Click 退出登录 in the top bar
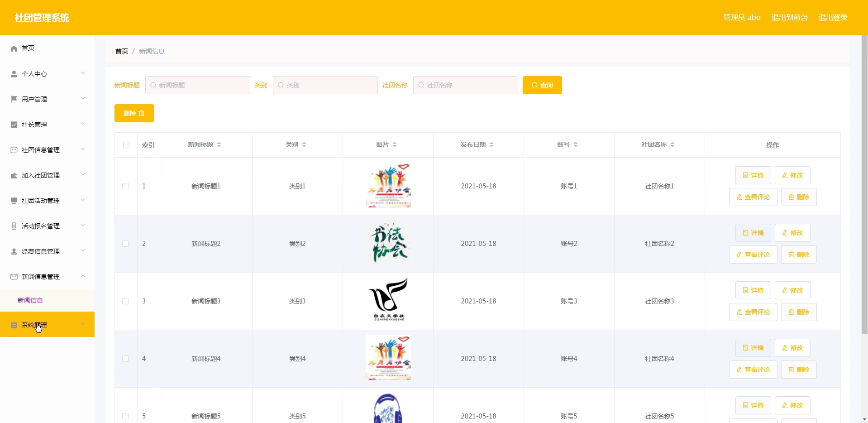Image resolution: width=868 pixels, height=423 pixels. pyautogui.click(x=833, y=18)
